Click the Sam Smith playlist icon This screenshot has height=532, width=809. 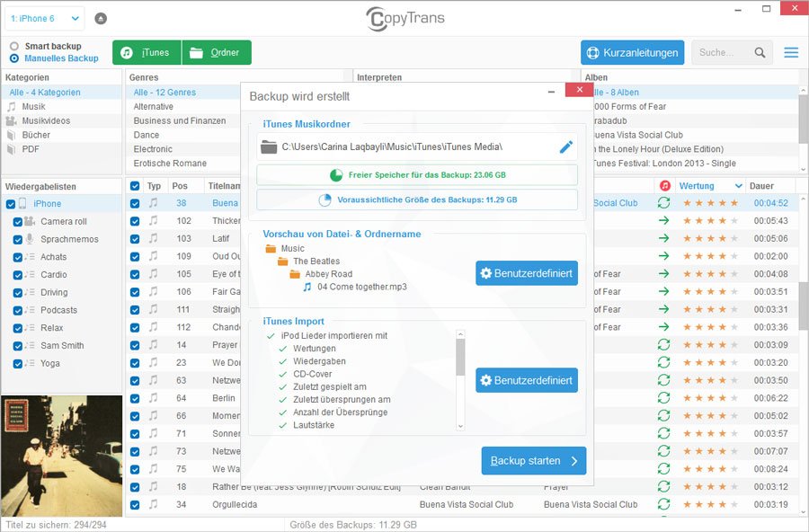(30, 345)
